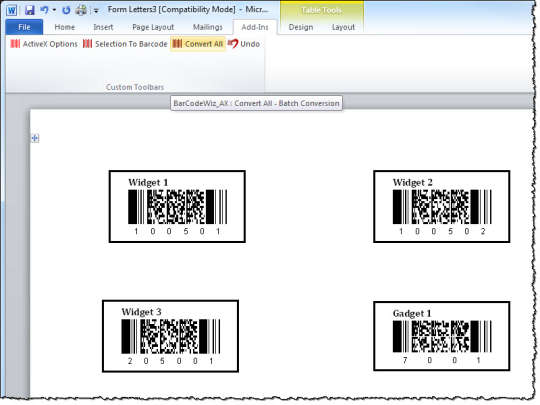This screenshot has height=405, width=540.
Task: Switch to the Home tab
Action: [x=64, y=27]
